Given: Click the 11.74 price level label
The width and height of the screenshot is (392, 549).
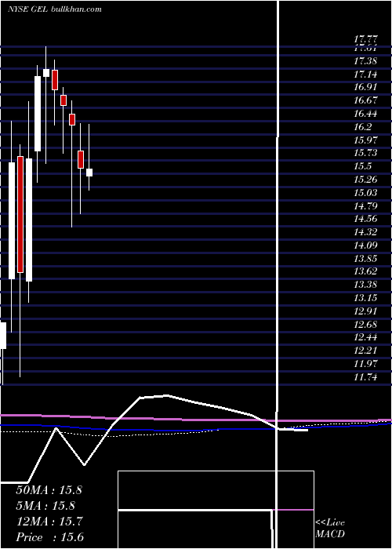Looking at the screenshot, I should [x=365, y=376].
